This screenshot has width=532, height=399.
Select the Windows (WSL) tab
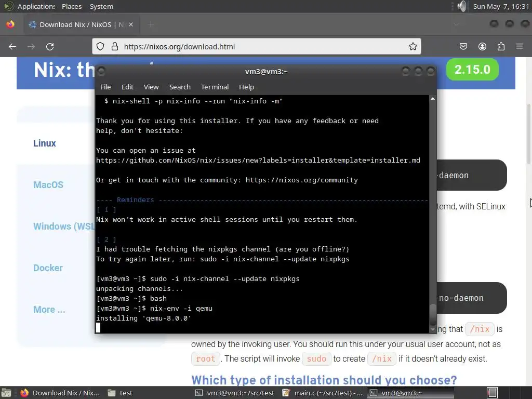[64, 227]
